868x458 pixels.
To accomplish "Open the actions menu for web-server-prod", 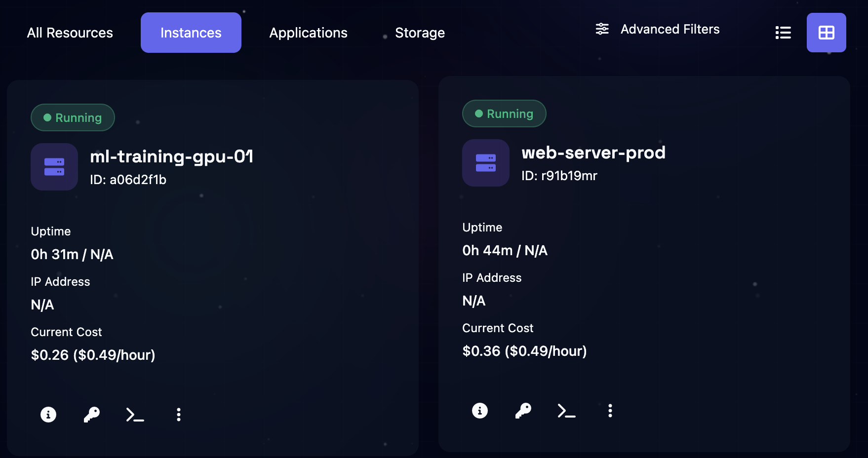I will pyautogui.click(x=610, y=410).
